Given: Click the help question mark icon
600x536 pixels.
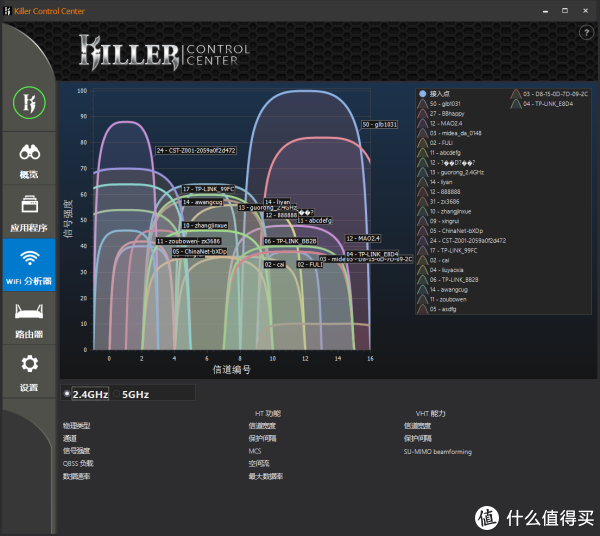Looking at the screenshot, I should point(586,33).
